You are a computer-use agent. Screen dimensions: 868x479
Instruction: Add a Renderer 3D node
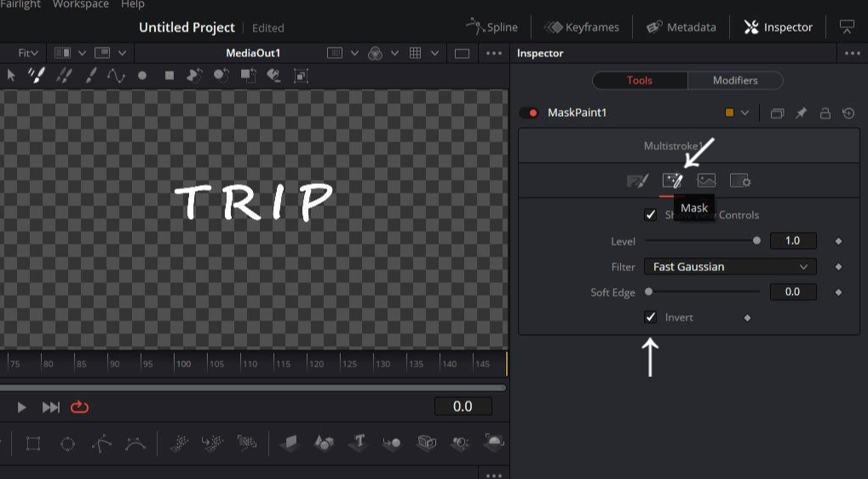(x=494, y=442)
